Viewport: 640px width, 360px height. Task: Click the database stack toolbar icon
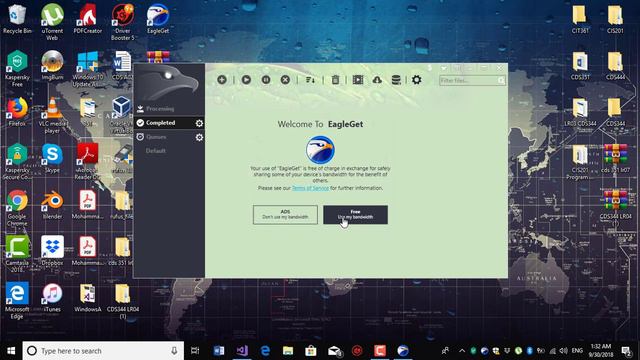coord(396,80)
